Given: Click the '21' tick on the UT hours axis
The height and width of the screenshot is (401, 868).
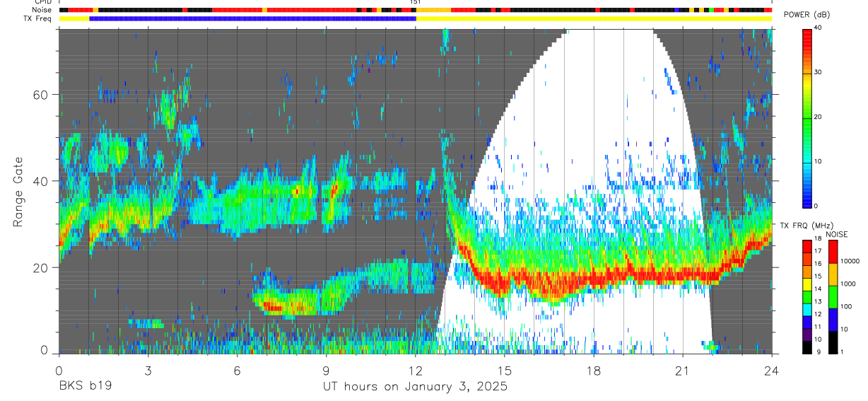Looking at the screenshot, I should point(683,371).
